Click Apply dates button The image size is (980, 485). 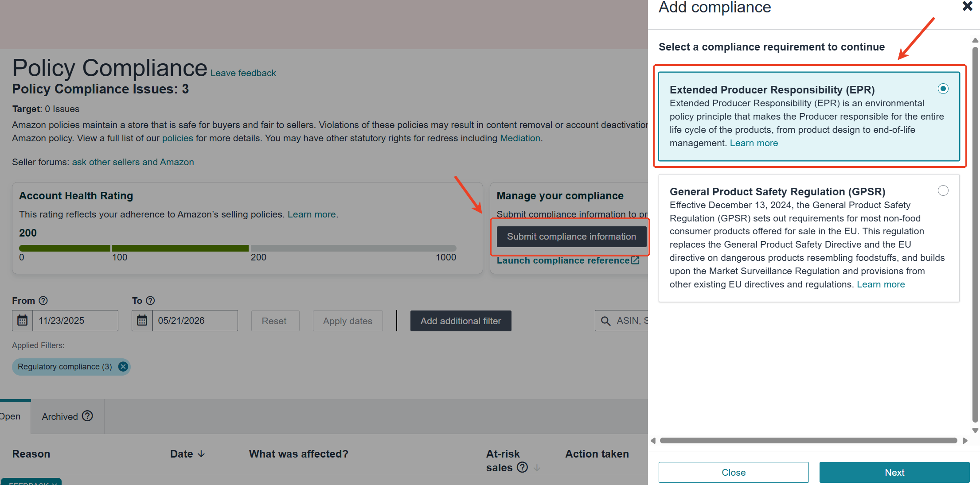347,321
